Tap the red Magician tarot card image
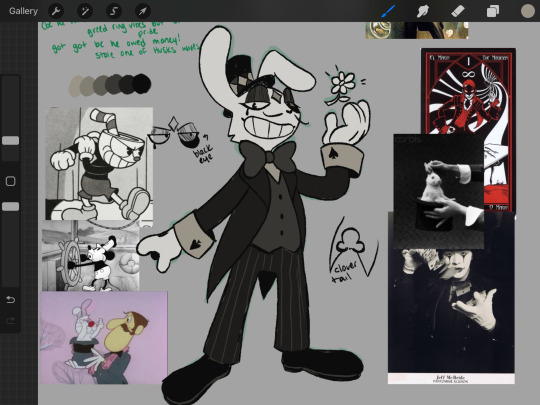This screenshot has width=540, height=405. click(x=468, y=91)
